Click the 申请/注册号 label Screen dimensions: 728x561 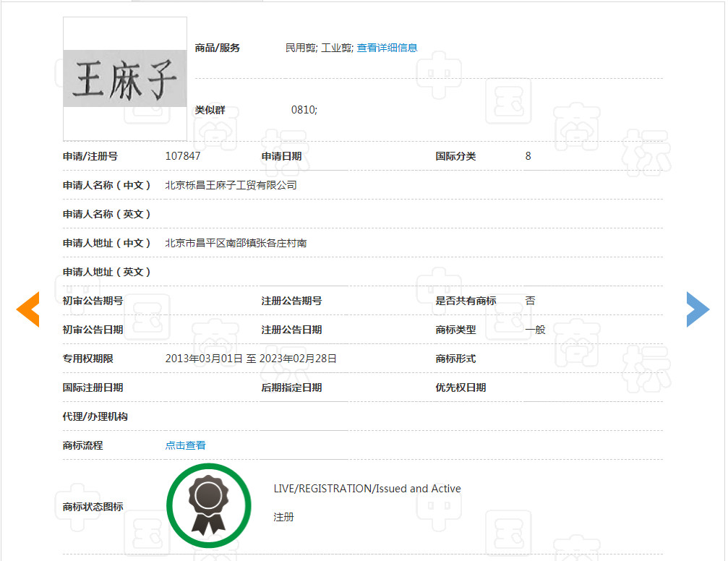[x=90, y=156]
